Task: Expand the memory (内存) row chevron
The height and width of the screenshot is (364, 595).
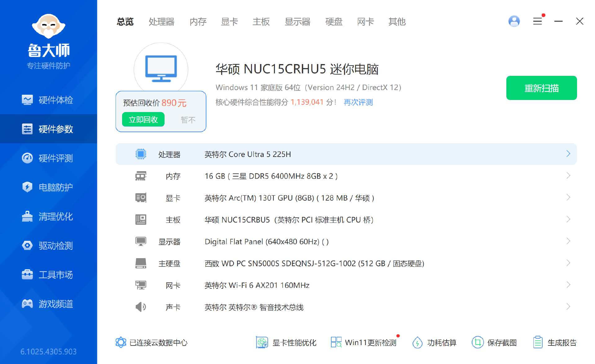Action: click(x=568, y=176)
